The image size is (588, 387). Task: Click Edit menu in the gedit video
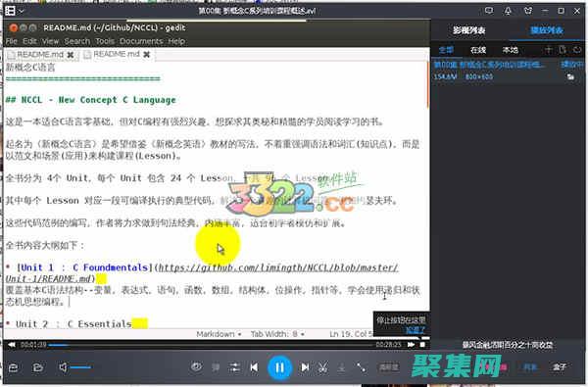[x=29, y=41]
